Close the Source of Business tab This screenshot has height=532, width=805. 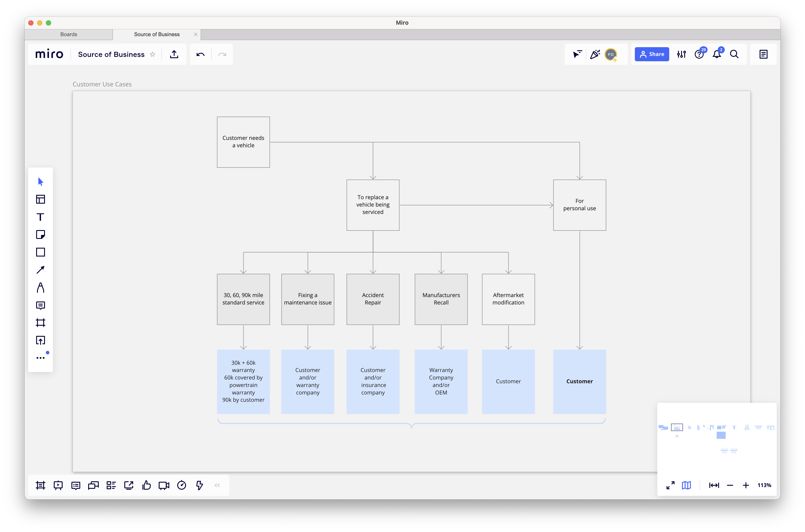tap(196, 34)
